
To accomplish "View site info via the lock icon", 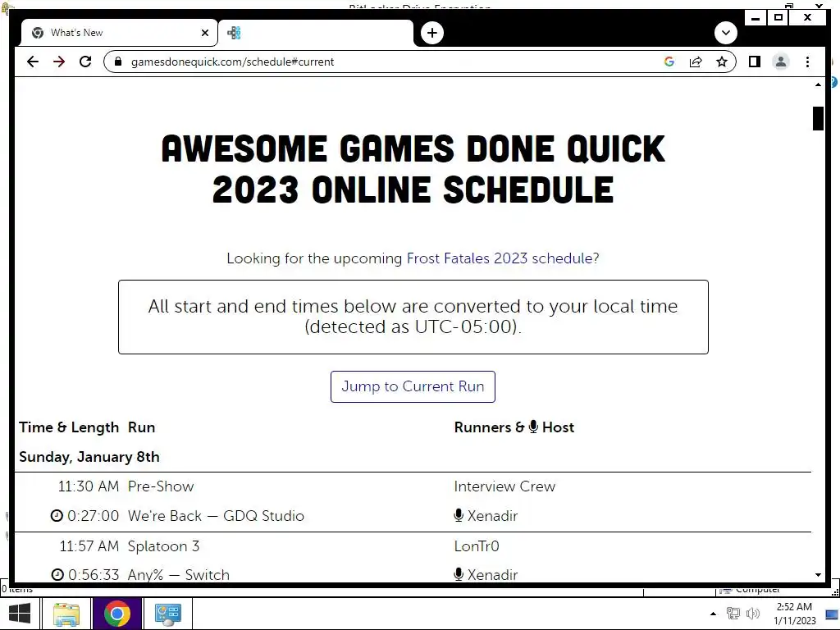I will [x=118, y=62].
